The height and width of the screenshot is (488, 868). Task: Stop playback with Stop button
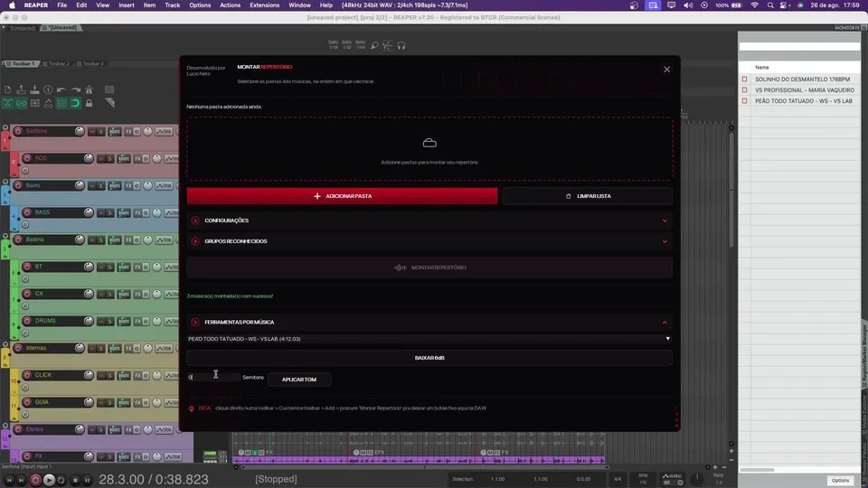[x=75, y=480]
